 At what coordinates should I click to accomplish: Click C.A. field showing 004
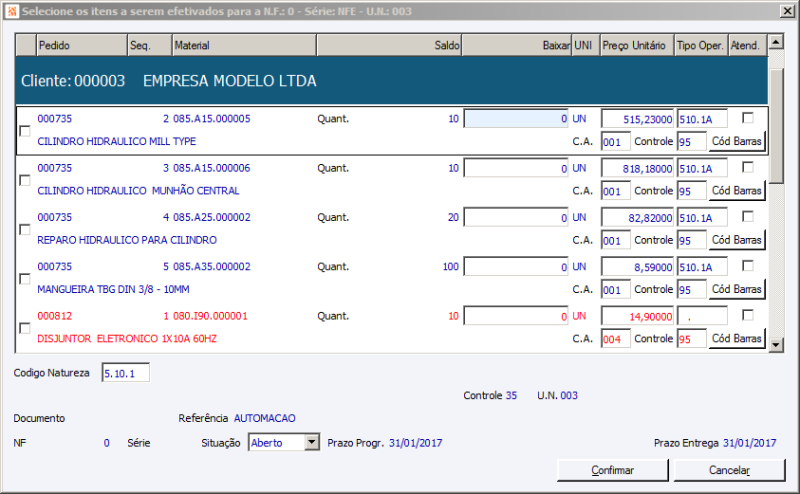616,339
